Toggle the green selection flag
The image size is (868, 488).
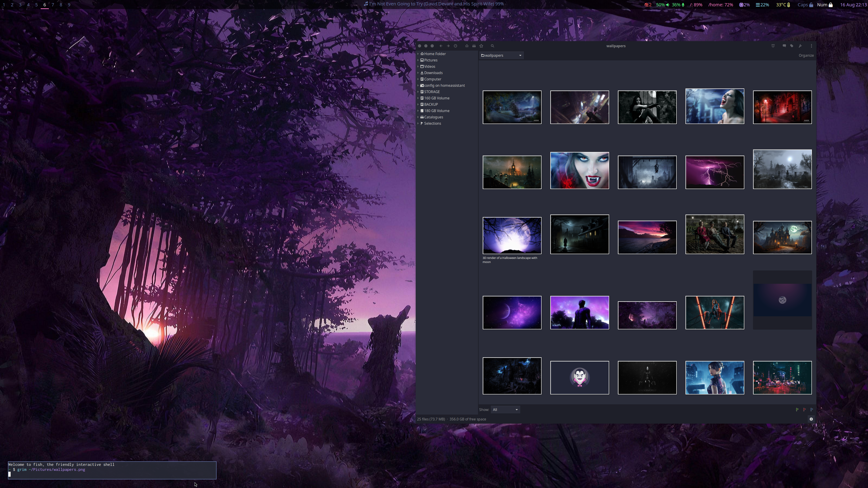pos(797,410)
